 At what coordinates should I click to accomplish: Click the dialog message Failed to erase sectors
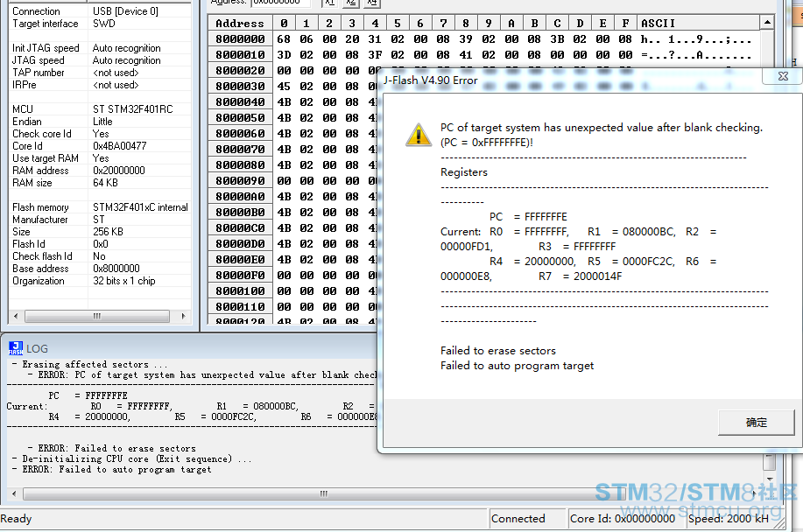pos(497,351)
